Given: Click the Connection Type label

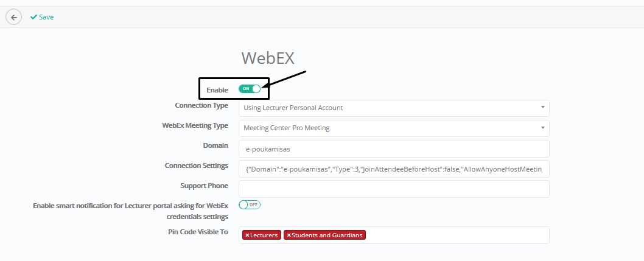Looking at the screenshot, I should click(x=201, y=105).
